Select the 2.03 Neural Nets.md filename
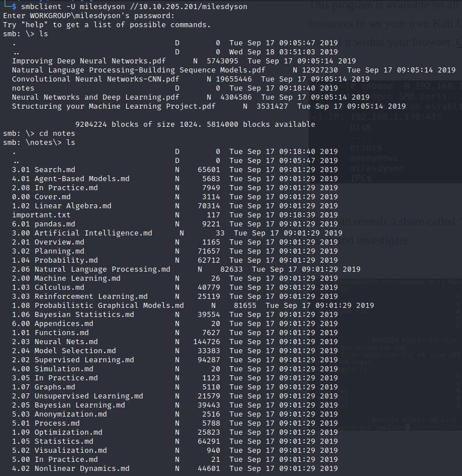 [x=55, y=342]
